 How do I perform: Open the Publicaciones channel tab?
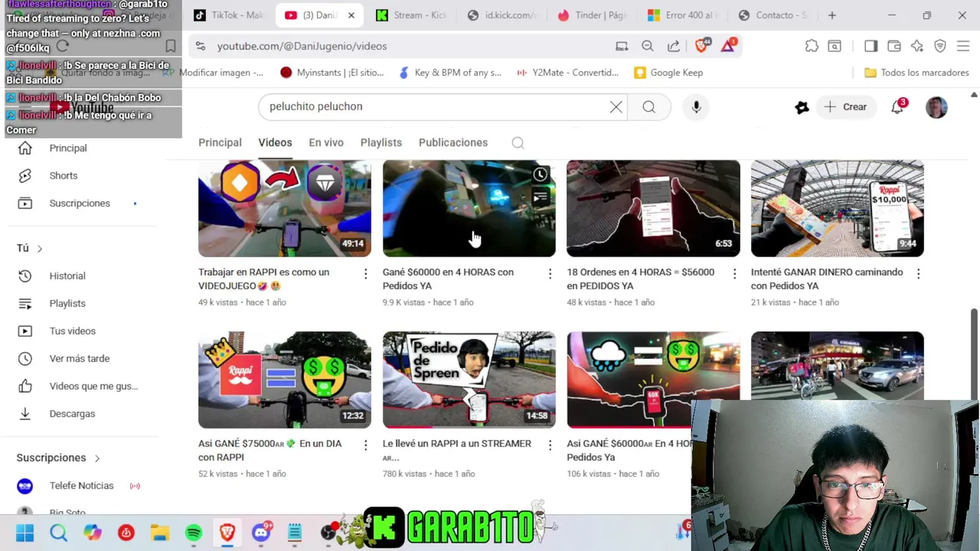(x=453, y=142)
